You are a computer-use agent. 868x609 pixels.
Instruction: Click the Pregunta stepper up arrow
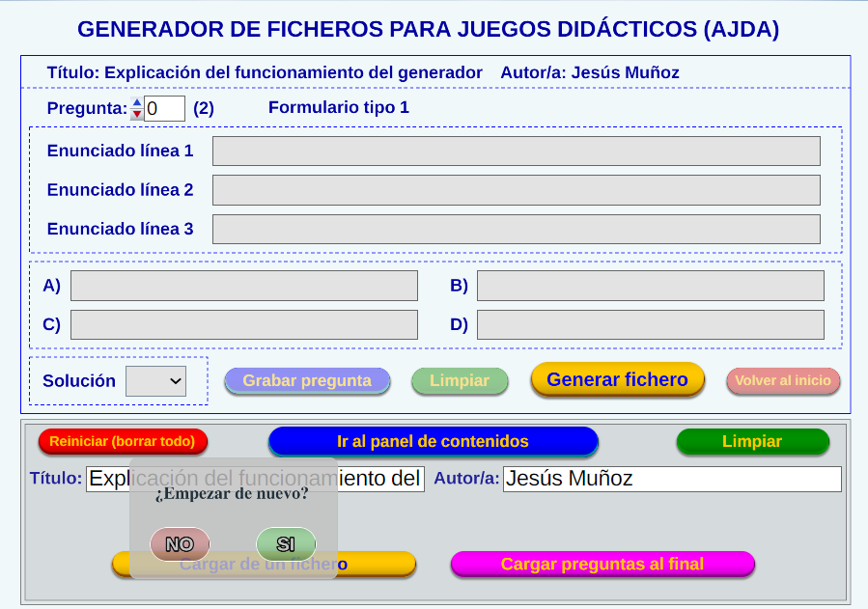137,102
